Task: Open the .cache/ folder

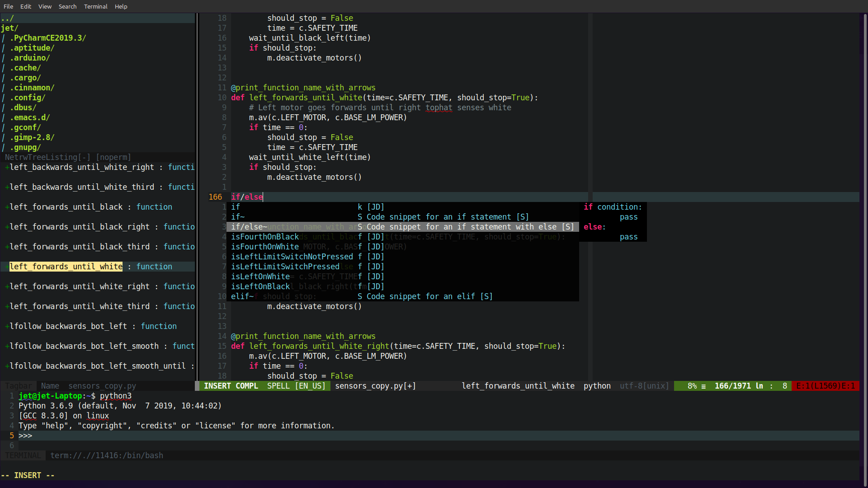Action: [x=25, y=68]
